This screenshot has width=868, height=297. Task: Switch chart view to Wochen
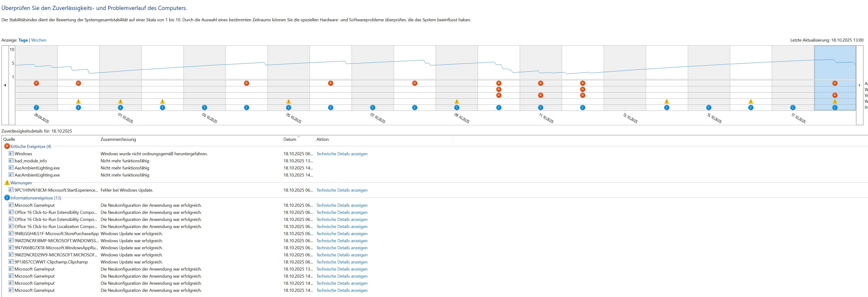click(x=39, y=40)
